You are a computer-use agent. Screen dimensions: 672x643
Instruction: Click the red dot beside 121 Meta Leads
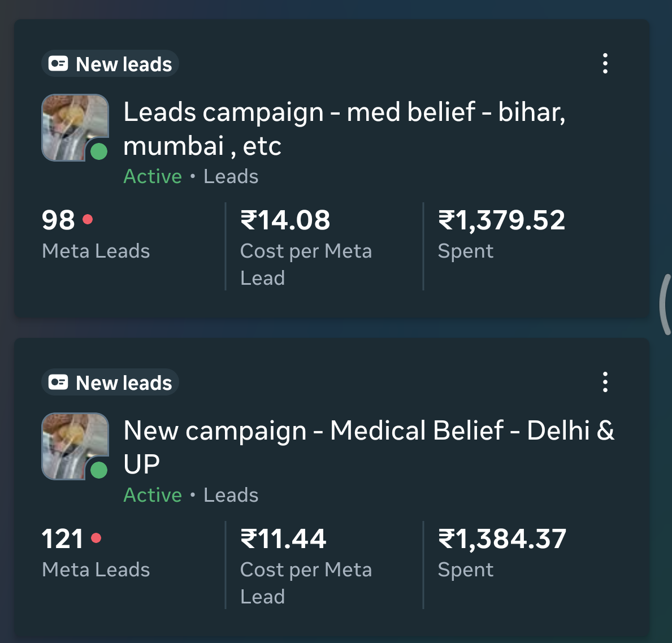[96, 538]
